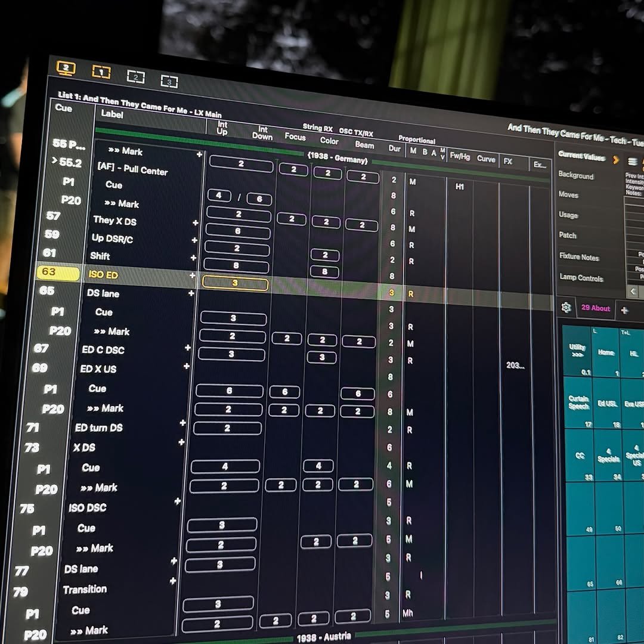Select cue number 79
The image size is (644, 644).
click(20, 592)
